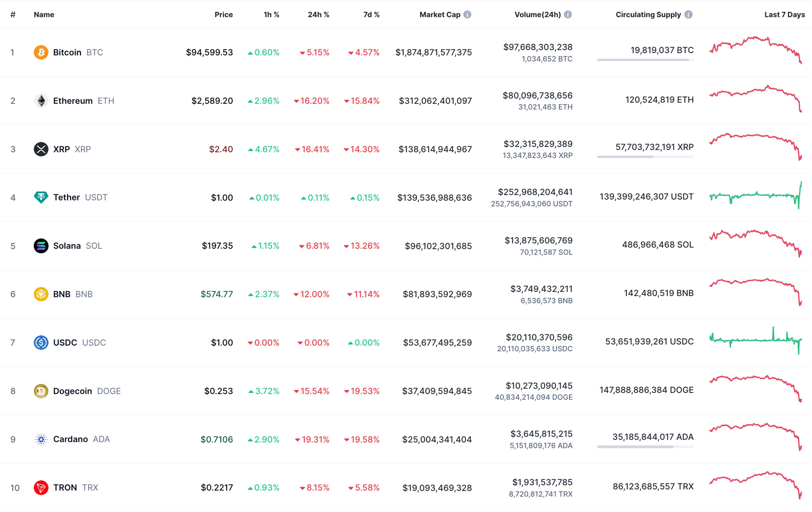Click the XRP logo icon
812x512 pixels.
[41, 149]
